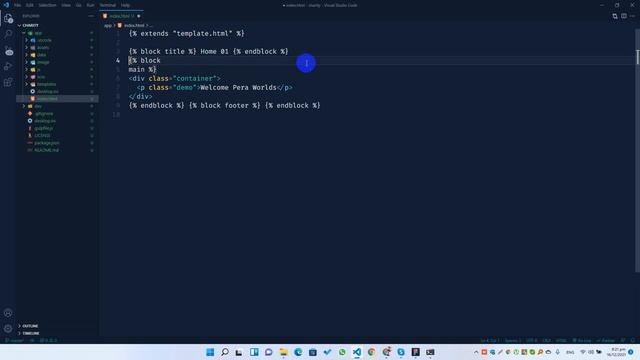Open Windows taskbar Search
640x360 pixels.
click(x=225, y=352)
